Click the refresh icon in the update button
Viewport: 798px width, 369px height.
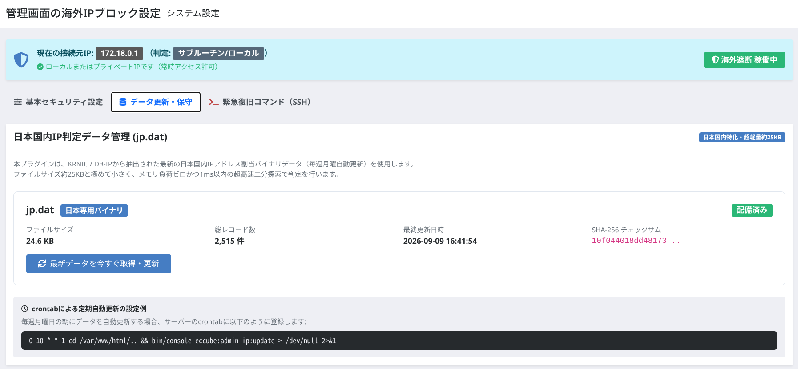click(x=42, y=264)
